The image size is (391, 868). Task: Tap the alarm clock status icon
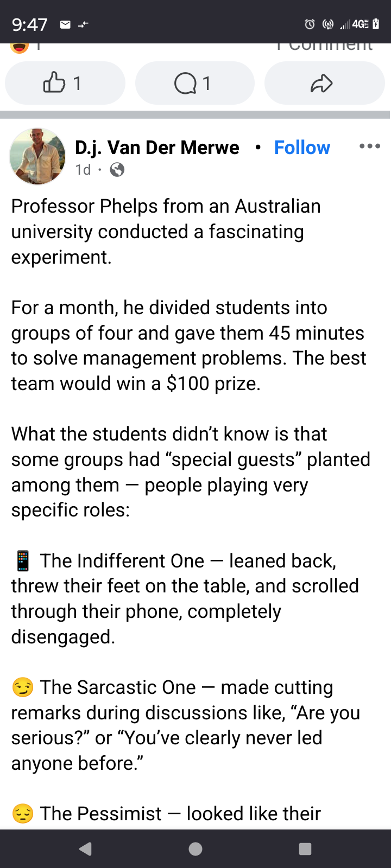click(310, 24)
